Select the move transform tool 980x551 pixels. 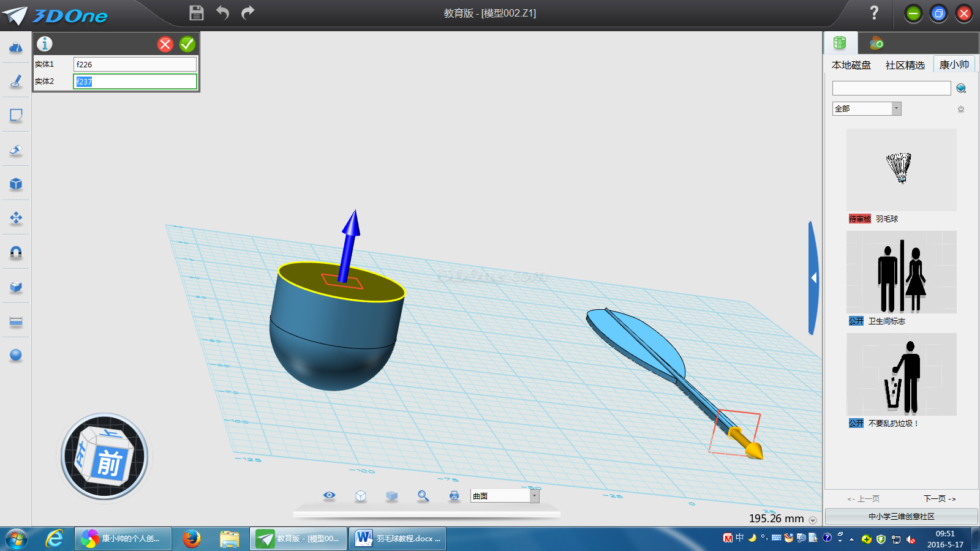[x=16, y=218]
